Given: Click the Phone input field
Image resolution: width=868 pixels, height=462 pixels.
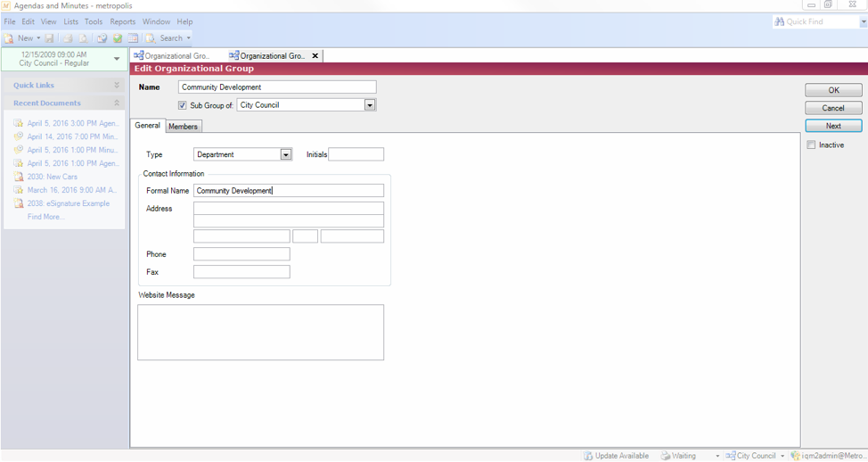Looking at the screenshot, I should pos(242,254).
